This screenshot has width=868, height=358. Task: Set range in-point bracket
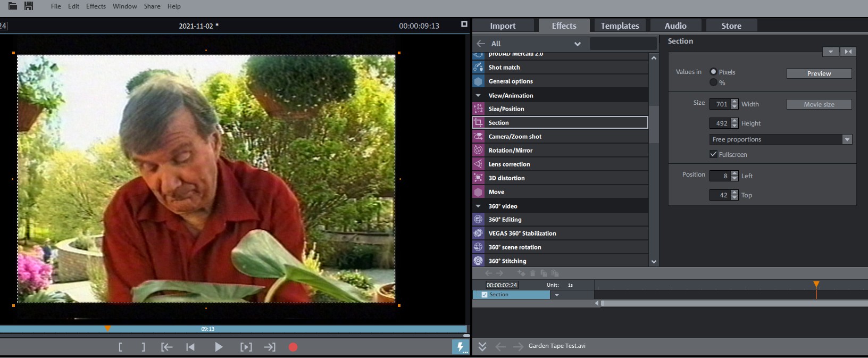120,347
